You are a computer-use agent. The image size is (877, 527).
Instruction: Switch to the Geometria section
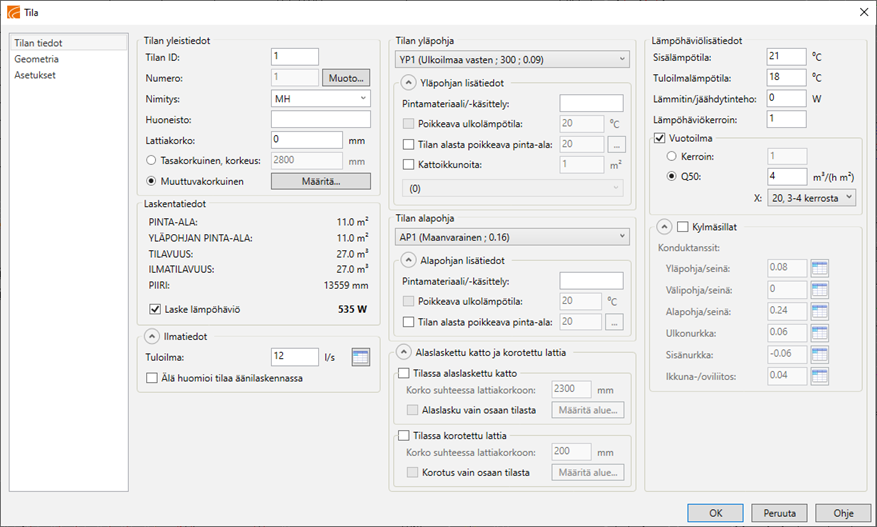pos(36,59)
